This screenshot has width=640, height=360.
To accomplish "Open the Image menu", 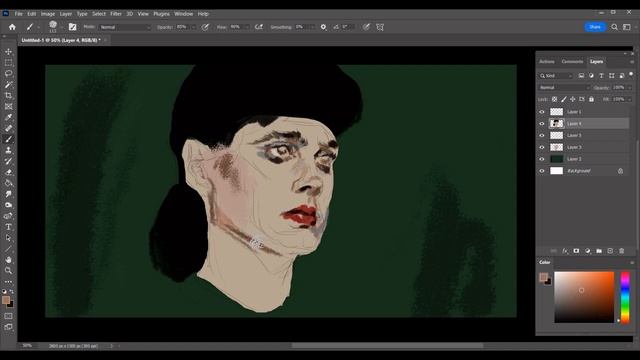I will point(48,14).
